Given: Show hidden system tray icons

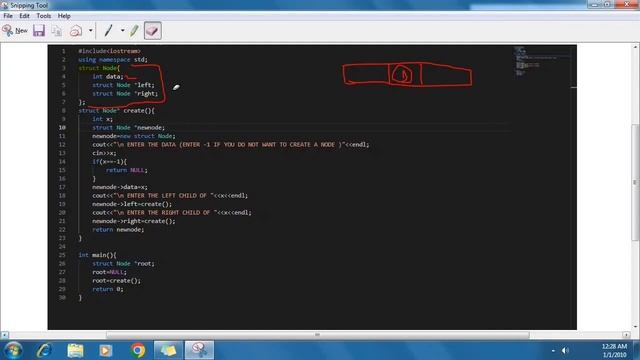Looking at the screenshot, I should click(553, 351).
